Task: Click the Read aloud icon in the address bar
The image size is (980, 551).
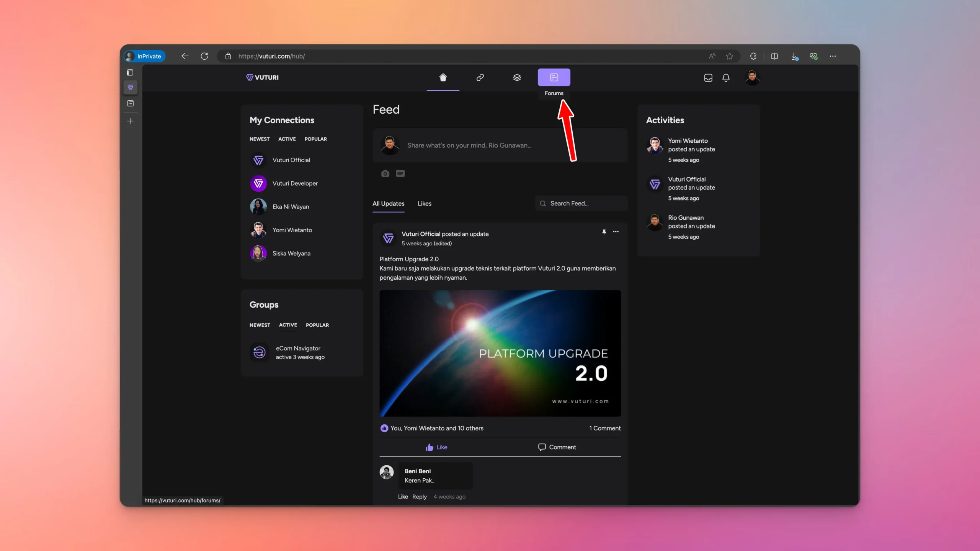Action: coord(712,56)
